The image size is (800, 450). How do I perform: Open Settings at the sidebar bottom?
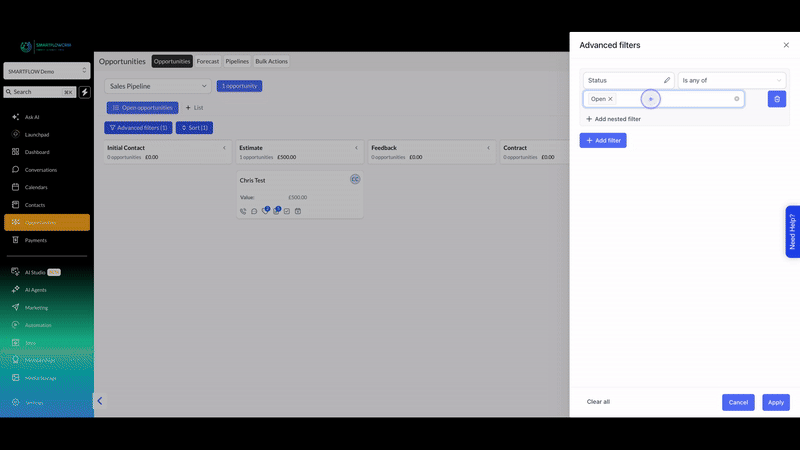click(34, 403)
